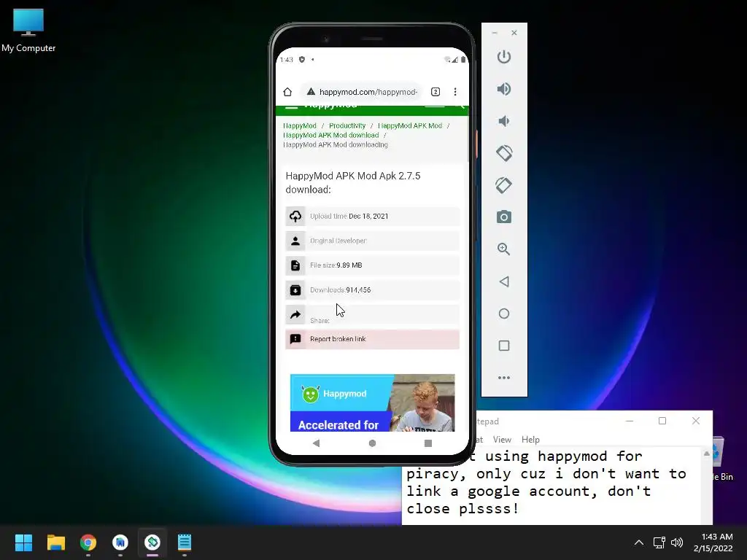747x560 pixels.
Task: Open File Explorer from taskbar
Action: click(x=55, y=542)
